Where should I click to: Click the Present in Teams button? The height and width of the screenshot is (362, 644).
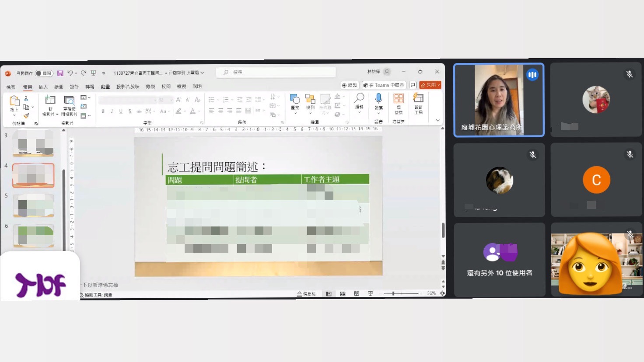384,85
